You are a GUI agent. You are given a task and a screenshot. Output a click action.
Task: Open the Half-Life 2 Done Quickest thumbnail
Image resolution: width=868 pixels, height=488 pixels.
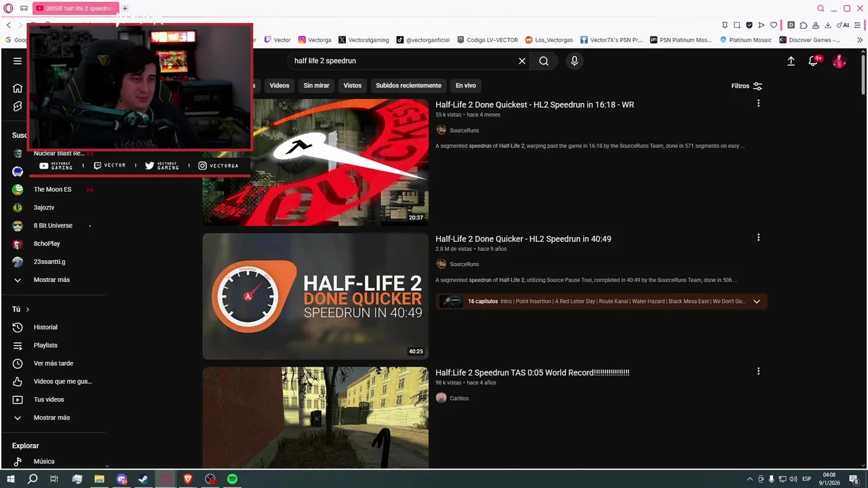(x=315, y=163)
